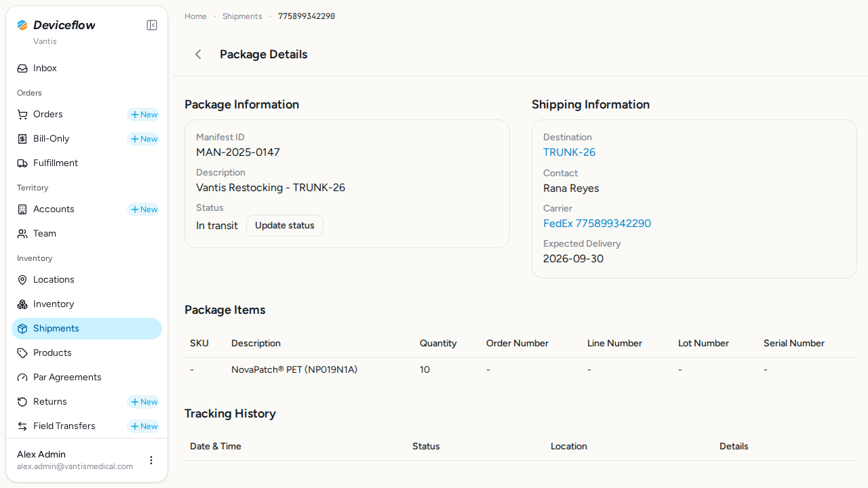Add a new Bill-Only entry
Image resolution: width=868 pixels, height=488 pixels.
(x=143, y=139)
